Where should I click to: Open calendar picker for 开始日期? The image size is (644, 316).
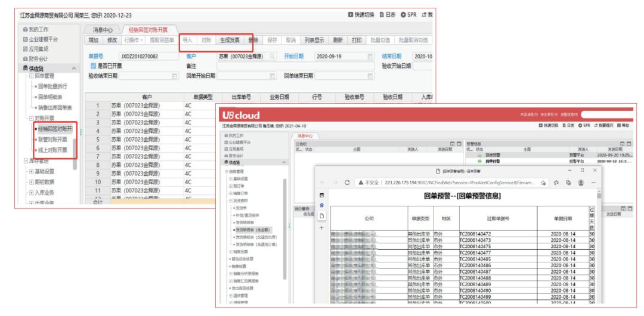click(x=370, y=57)
